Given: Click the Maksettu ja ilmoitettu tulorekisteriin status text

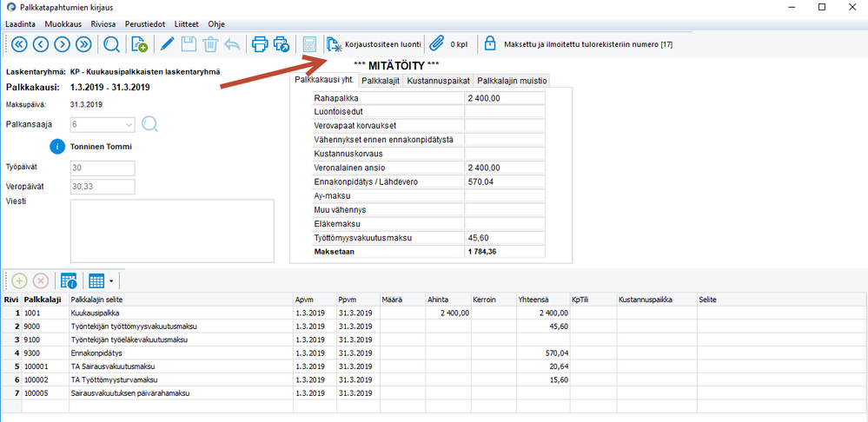Looking at the screenshot, I should [x=588, y=44].
